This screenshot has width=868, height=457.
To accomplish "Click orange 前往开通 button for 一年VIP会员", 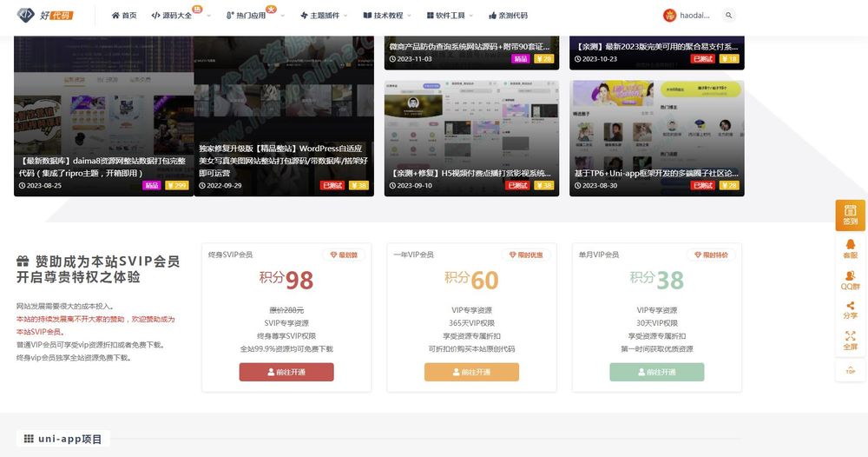I will click(471, 372).
